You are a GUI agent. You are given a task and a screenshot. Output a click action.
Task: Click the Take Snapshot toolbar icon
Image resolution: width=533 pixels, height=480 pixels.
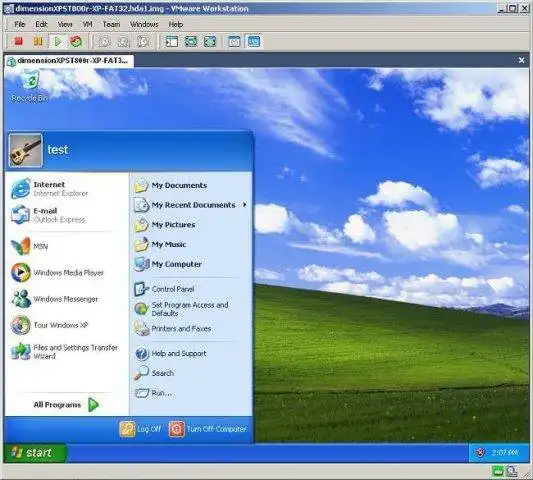click(104, 41)
